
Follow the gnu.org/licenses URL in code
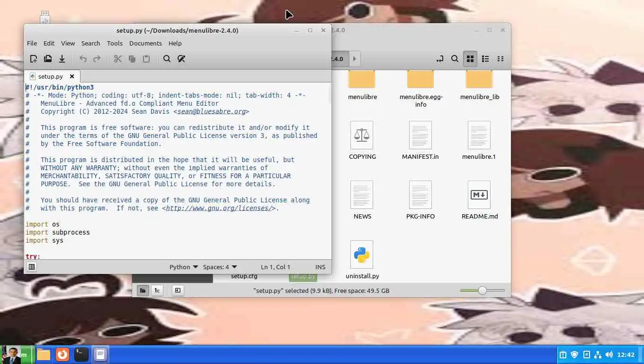[x=219, y=208]
